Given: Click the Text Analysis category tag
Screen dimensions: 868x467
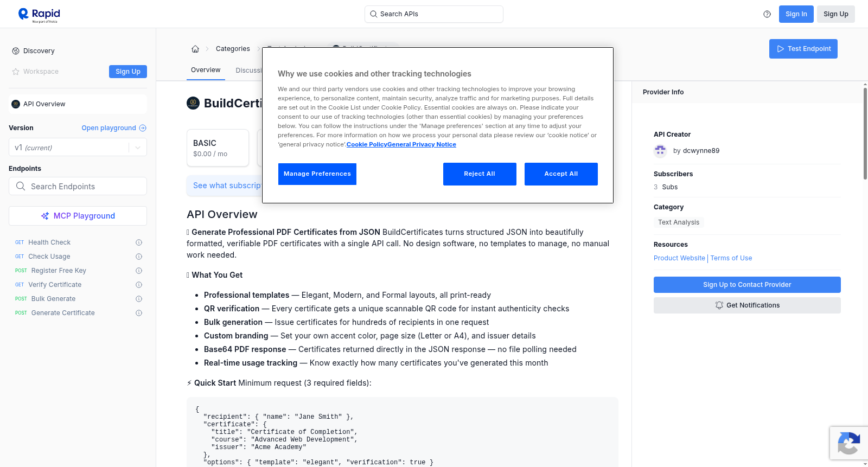Looking at the screenshot, I should (679, 222).
